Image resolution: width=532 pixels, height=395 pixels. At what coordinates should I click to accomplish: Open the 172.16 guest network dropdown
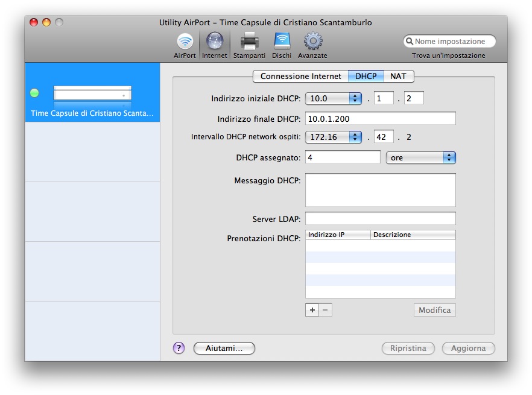click(x=334, y=137)
